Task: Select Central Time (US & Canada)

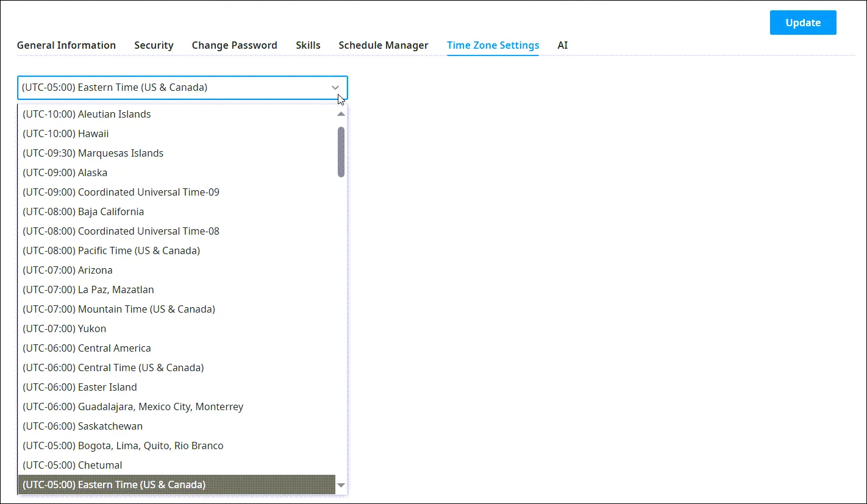Action: [x=177, y=367]
